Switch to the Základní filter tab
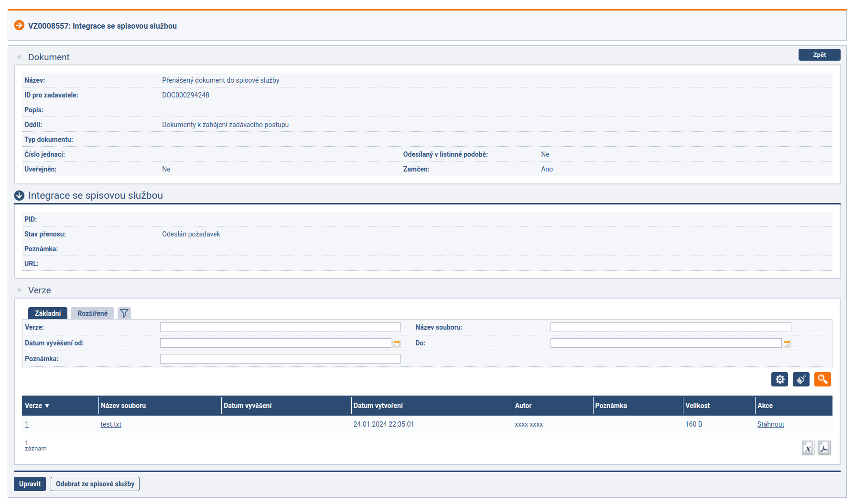Viewport: 854px width, 504px height. click(x=48, y=313)
